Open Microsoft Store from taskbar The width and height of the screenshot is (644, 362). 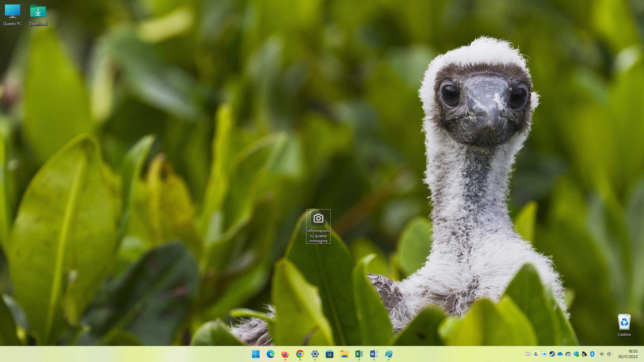tap(329, 354)
